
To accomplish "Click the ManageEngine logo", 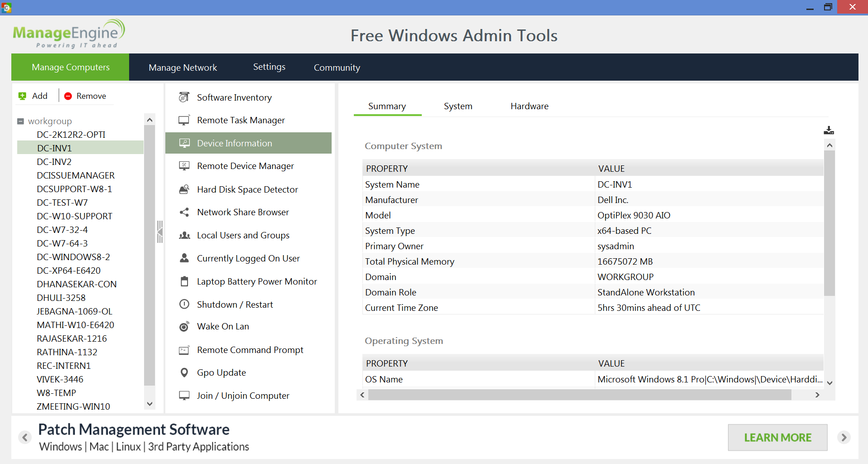I will click(x=69, y=34).
